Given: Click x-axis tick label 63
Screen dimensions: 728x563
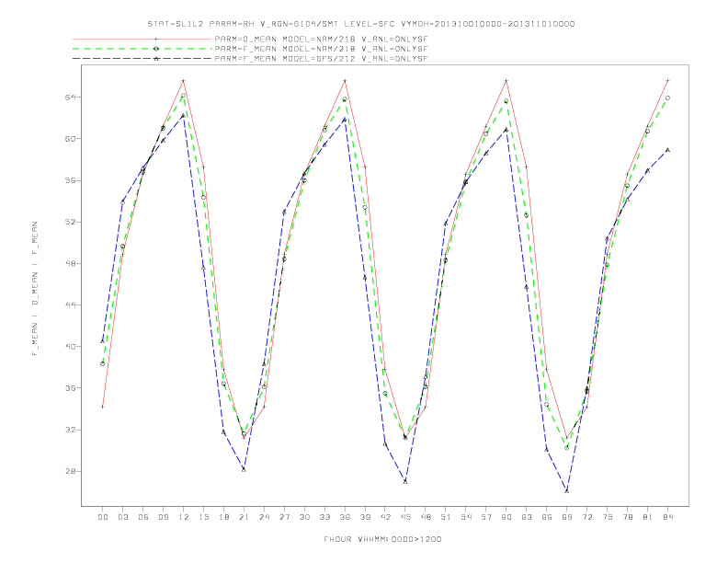Looking at the screenshot, I should pyautogui.click(x=527, y=517).
